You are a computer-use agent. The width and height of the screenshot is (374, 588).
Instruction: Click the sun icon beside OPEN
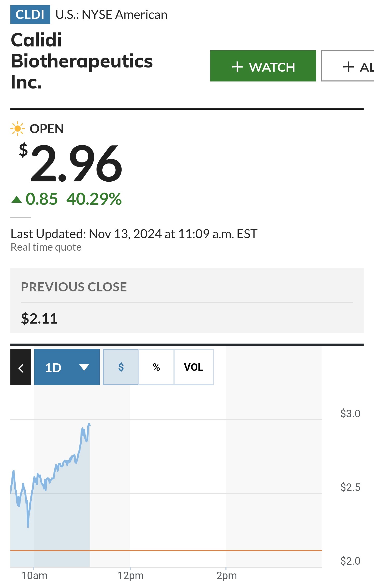click(x=18, y=128)
